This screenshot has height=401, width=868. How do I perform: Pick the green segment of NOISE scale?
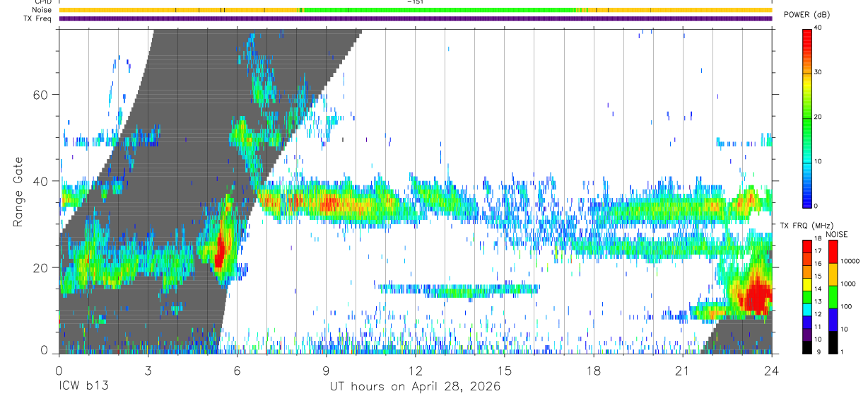point(833,296)
